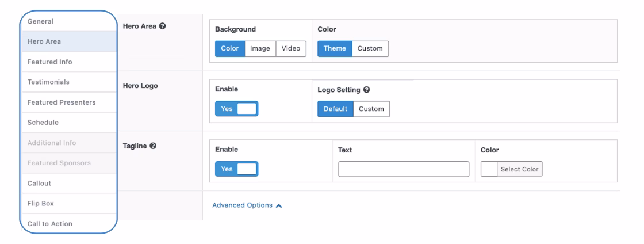Collapse the Advanced Options section
Viewport: 644px width, 244px height.
point(247,205)
